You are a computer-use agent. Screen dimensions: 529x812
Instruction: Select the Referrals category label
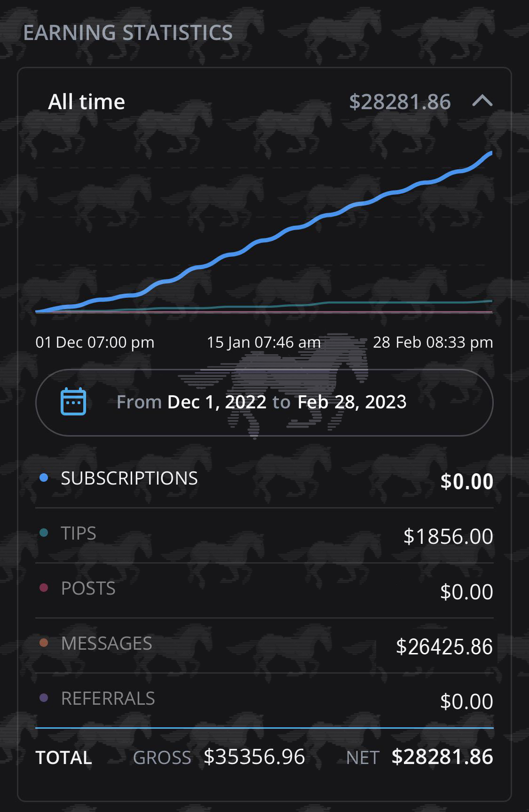pos(108,699)
